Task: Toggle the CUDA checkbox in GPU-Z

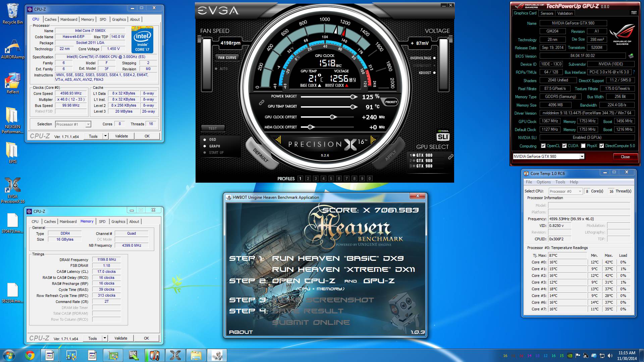Action: click(564, 146)
